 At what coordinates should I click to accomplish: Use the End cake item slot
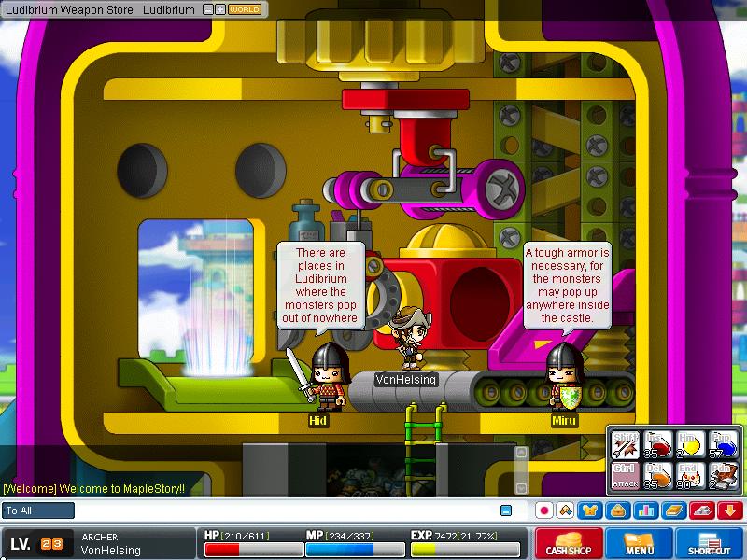pyautogui.click(x=690, y=476)
